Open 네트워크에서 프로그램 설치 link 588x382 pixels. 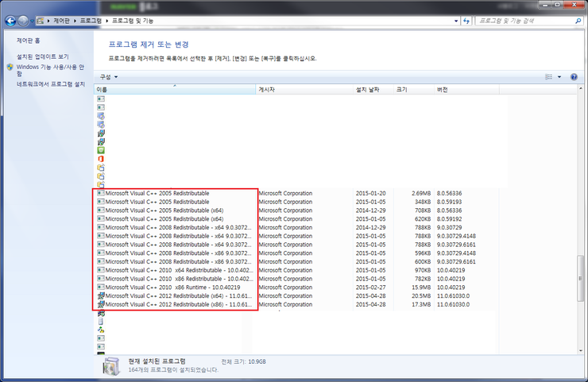(x=51, y=84)
